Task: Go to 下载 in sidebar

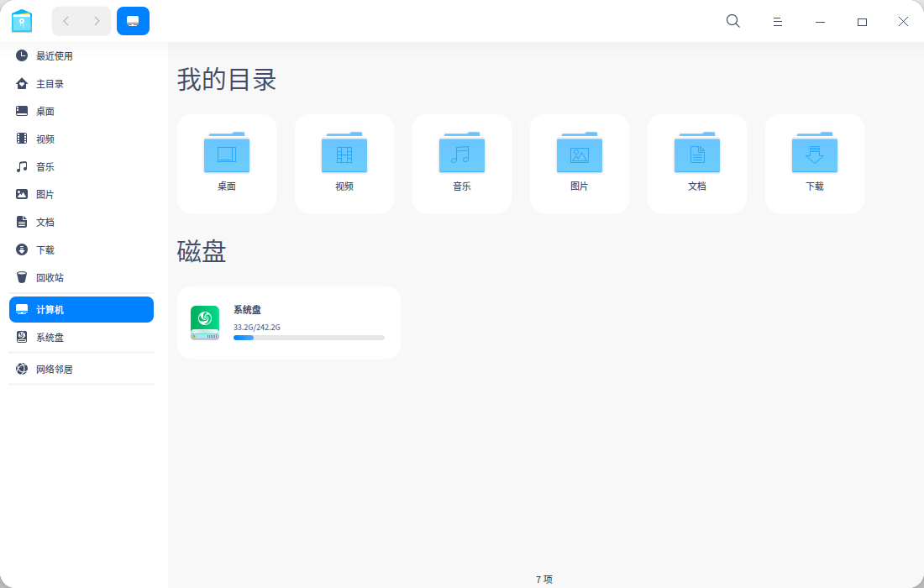Action: click(x=81, y=249)
